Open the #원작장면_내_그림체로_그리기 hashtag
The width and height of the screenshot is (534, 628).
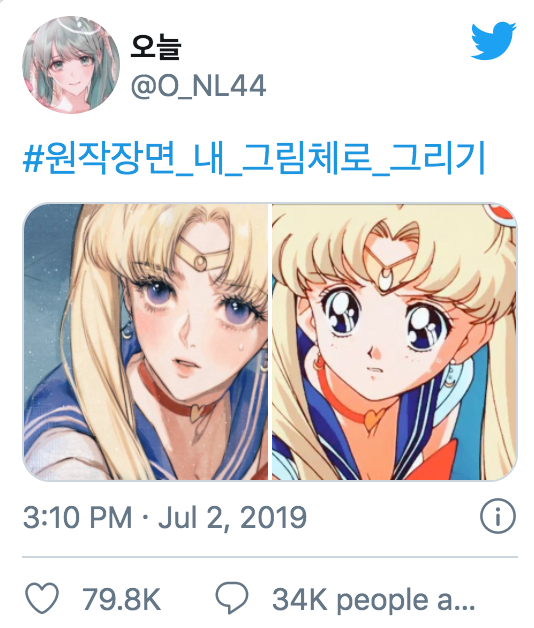(254, 157)
